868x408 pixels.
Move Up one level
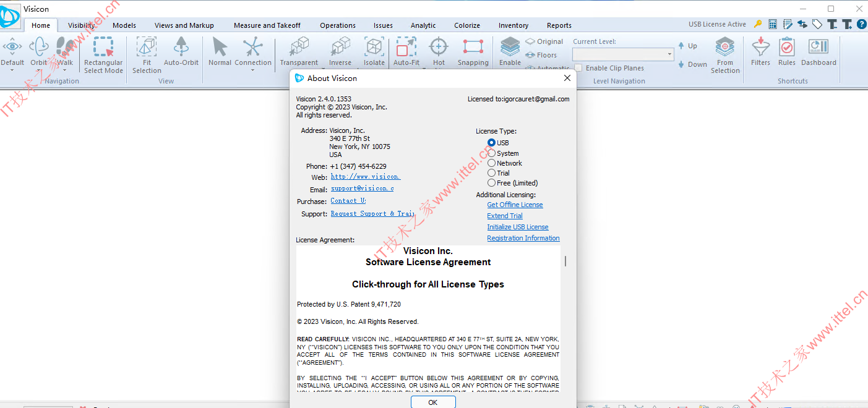[687, 46]
